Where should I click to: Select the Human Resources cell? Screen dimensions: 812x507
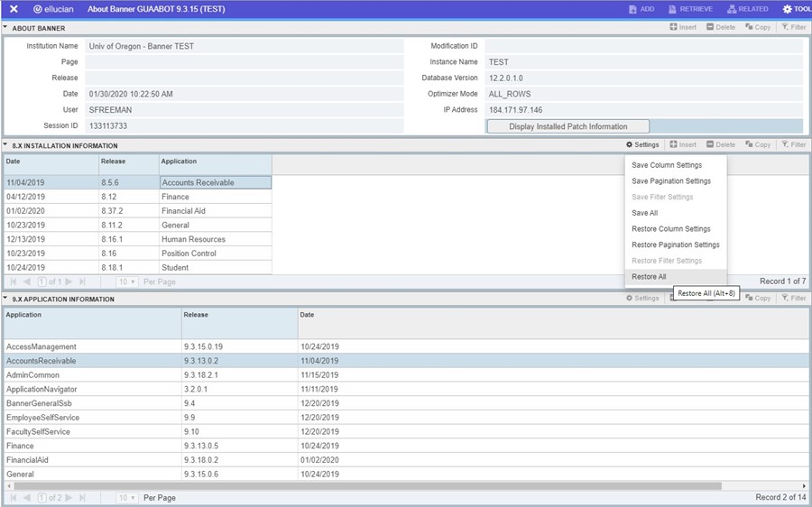[x=216, y=239]
